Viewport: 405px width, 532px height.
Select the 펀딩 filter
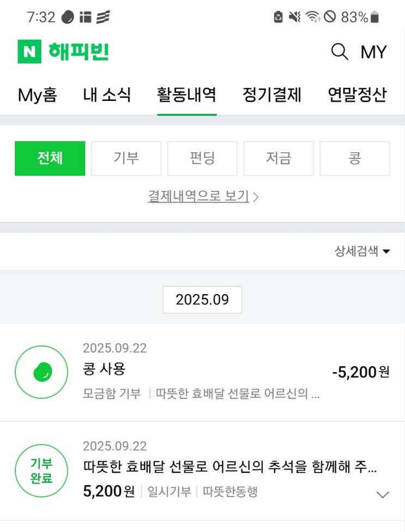click(x=202, y=158)
